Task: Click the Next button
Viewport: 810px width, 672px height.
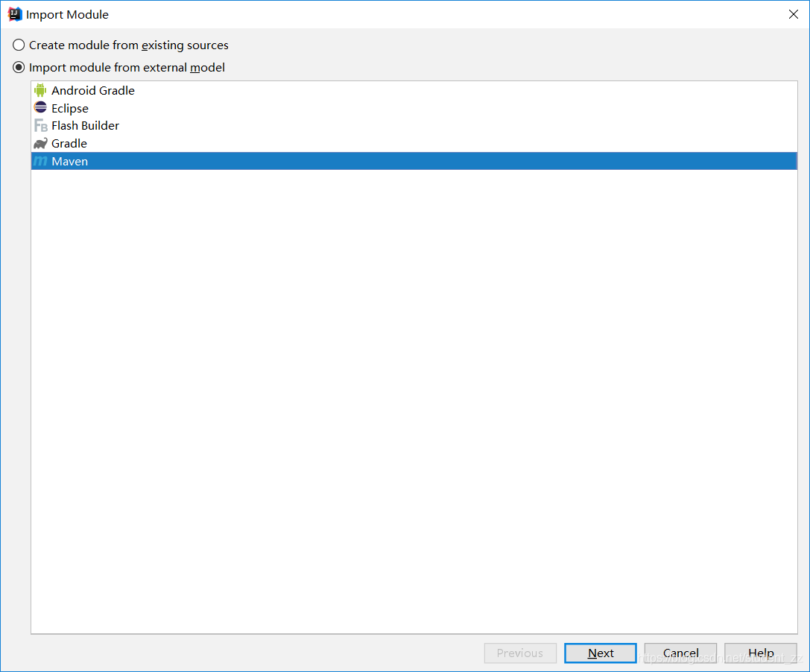Action: (x=601, y=653)
